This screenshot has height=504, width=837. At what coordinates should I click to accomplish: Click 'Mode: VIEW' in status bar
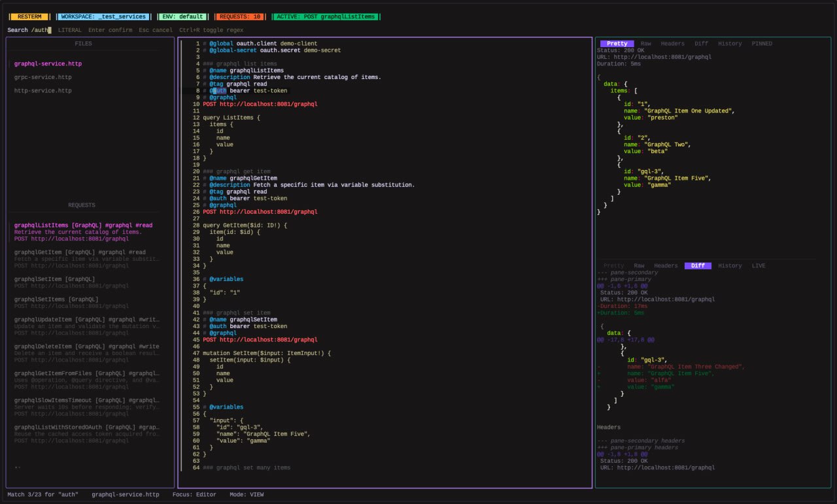pos(247,495)
